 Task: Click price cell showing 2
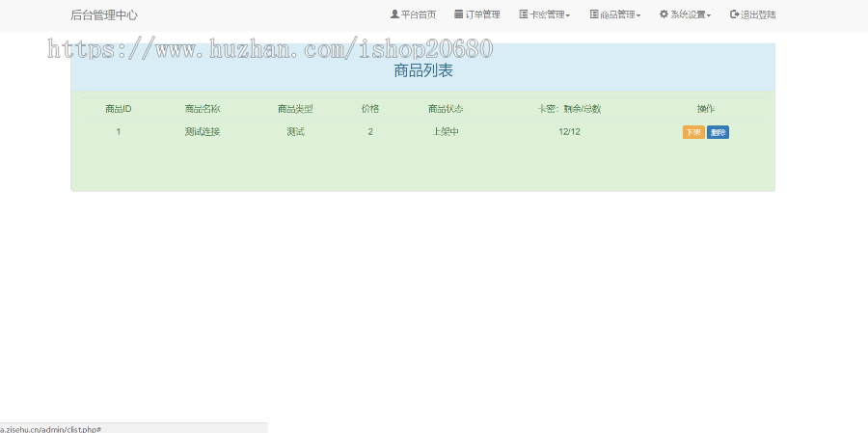coord(370,132)
